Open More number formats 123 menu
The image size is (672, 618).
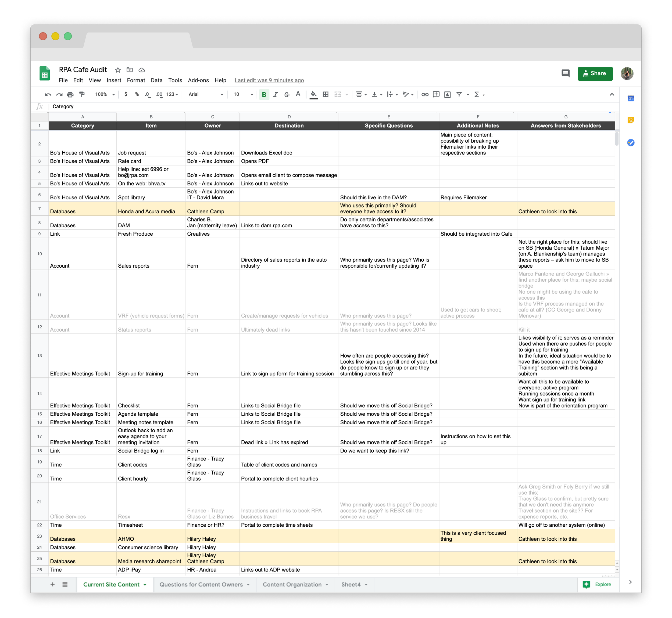coord(172,95)
